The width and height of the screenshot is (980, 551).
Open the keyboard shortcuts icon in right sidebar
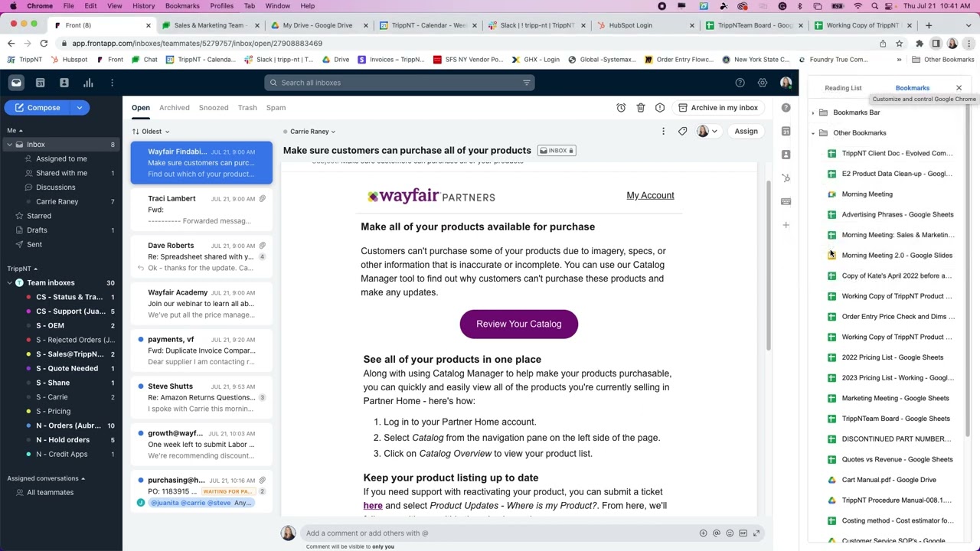coord(786,202)
